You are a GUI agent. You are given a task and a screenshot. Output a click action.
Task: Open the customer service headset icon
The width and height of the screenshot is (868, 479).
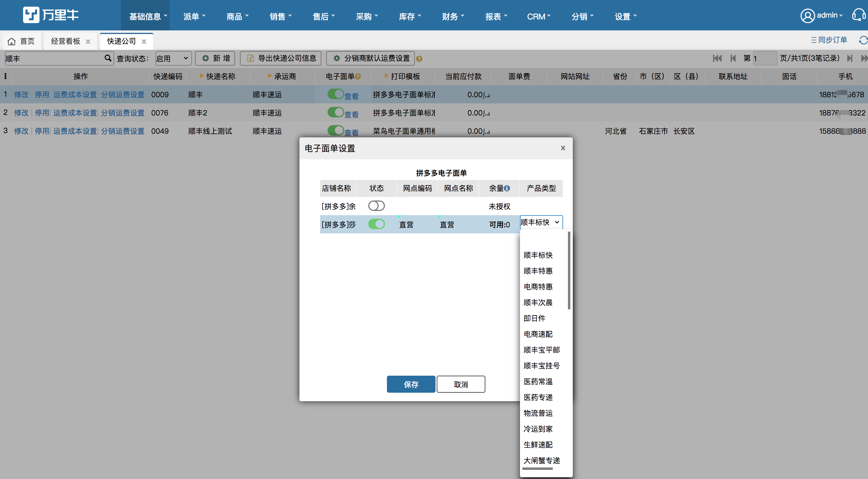[858, 15]
